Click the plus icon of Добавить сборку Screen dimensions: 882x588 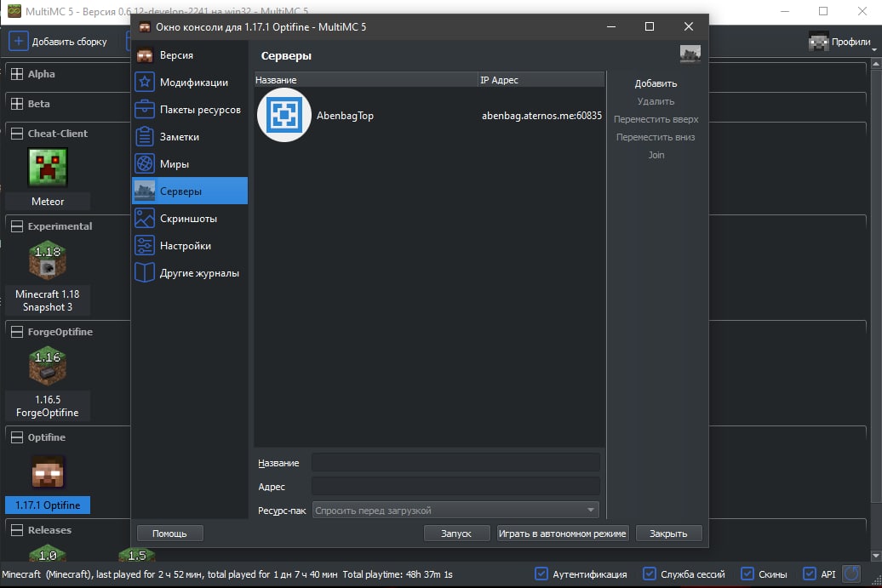(x=19, y=41)
